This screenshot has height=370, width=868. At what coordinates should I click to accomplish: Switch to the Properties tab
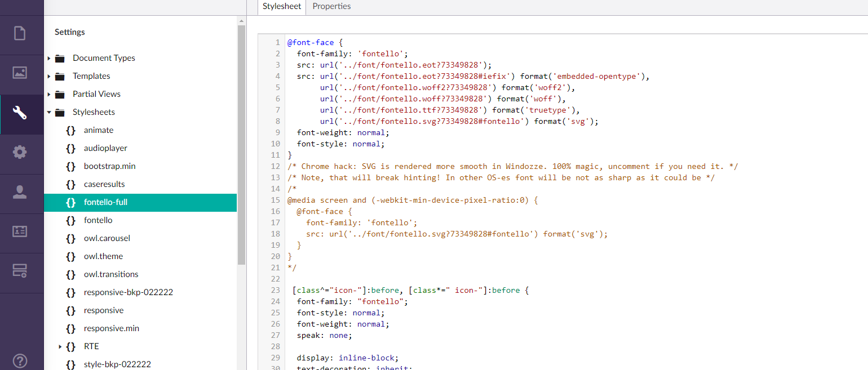point(331,6)
